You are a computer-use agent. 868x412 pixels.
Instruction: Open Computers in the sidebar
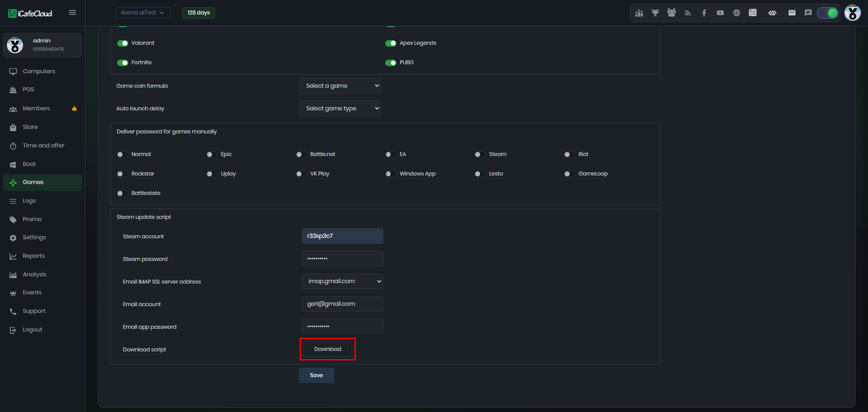click(42, 71)
